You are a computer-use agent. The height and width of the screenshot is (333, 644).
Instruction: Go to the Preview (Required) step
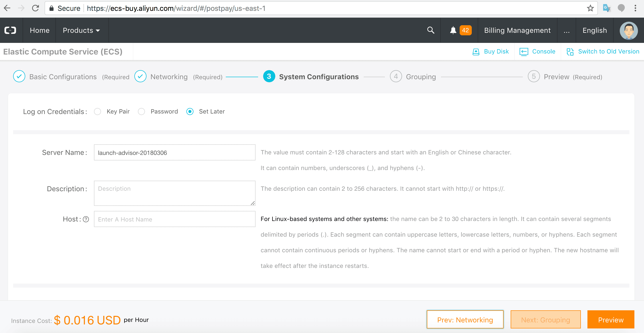(x=573, y=77)
